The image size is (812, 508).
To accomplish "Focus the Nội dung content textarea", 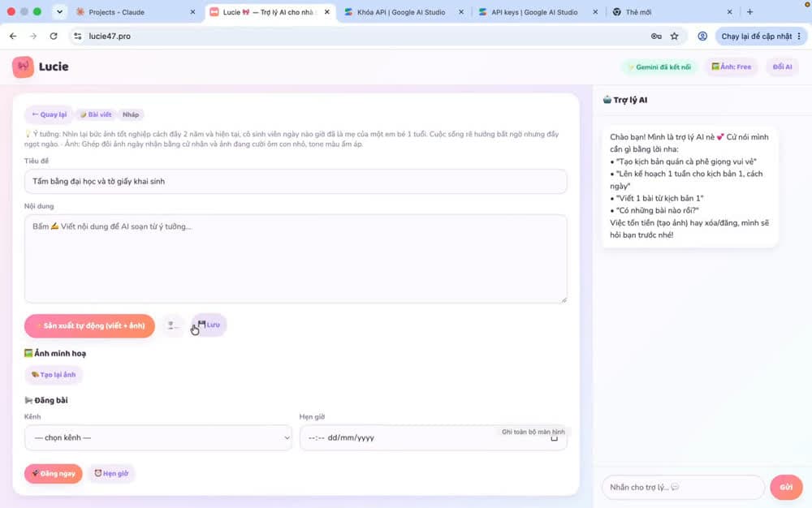I will (296, 259).
